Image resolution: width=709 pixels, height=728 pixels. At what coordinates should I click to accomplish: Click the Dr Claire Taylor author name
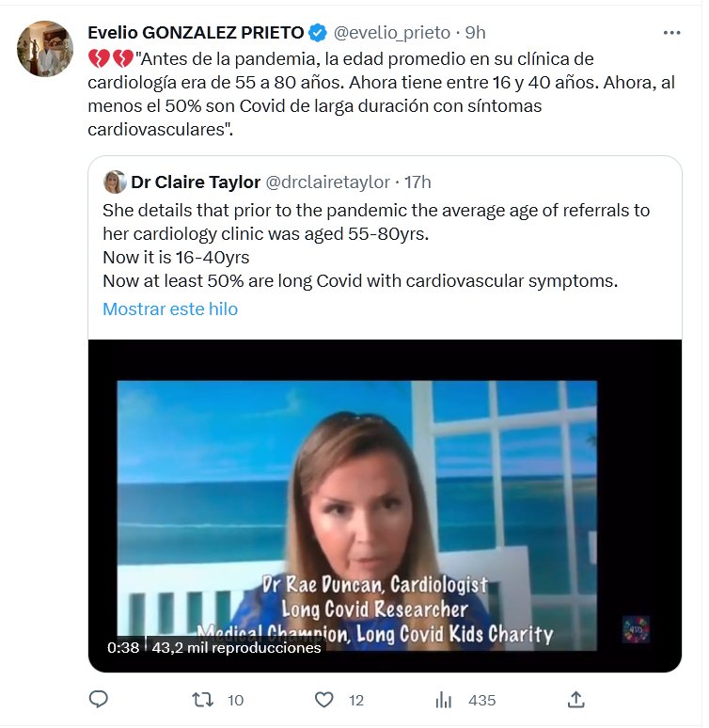coord(196,182)
